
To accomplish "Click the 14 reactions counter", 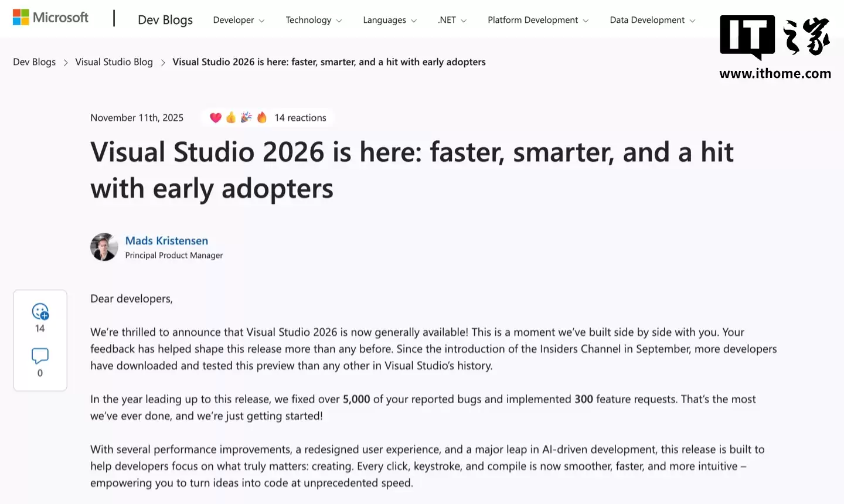I will point(300,117).
